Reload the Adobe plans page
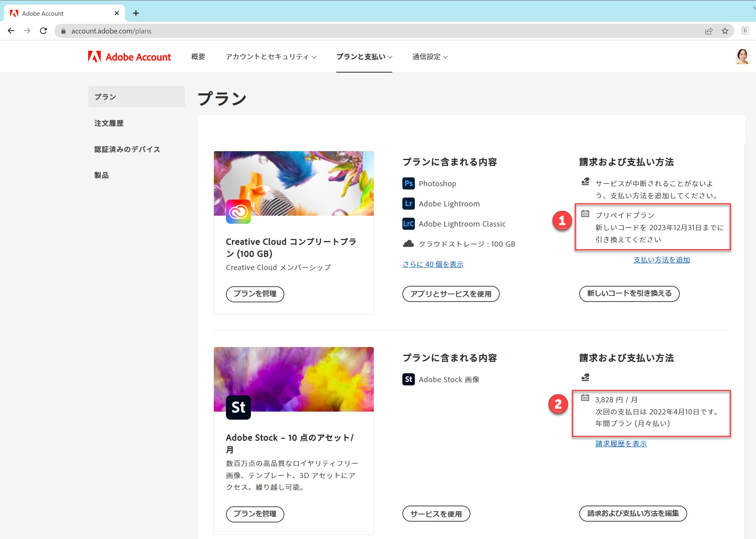Viewport: 756px width, 539px height. (x=43, y=31)
